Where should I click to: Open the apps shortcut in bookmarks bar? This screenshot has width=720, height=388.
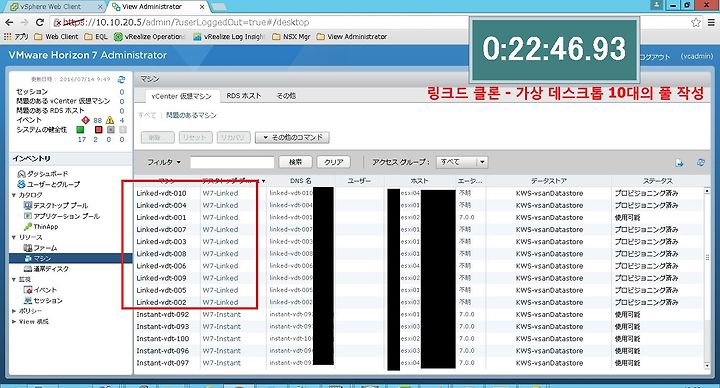16,36
